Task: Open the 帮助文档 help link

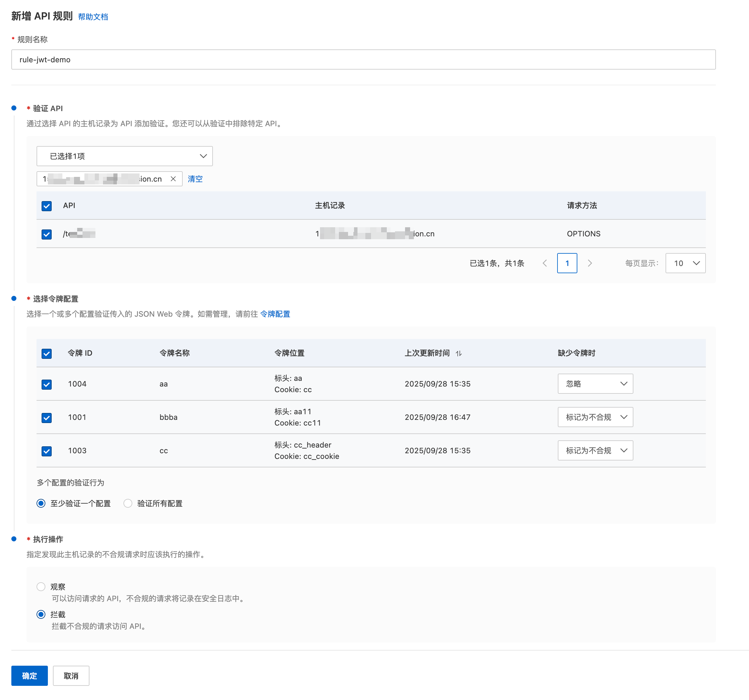Action: 93,17
